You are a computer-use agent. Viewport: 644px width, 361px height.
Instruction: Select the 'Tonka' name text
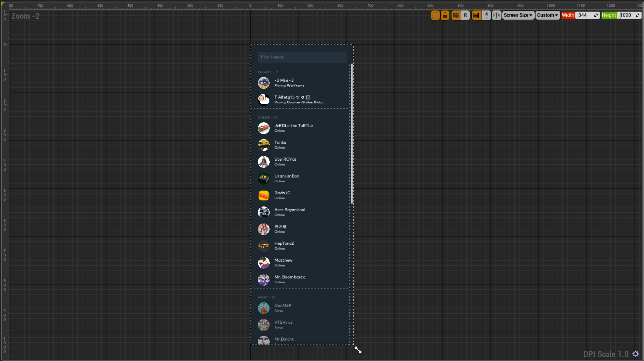click(280, 142)
